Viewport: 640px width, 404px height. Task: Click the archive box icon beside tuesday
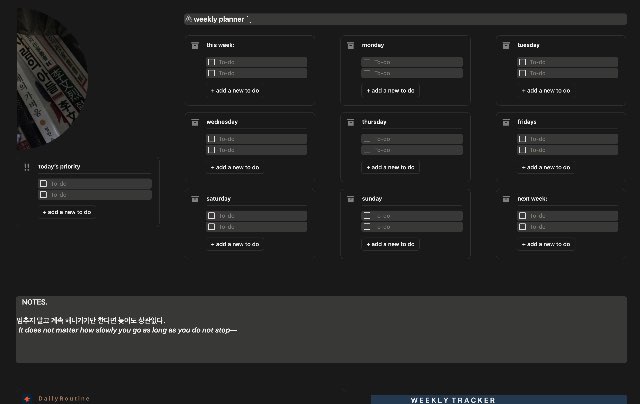pos(506,45)
